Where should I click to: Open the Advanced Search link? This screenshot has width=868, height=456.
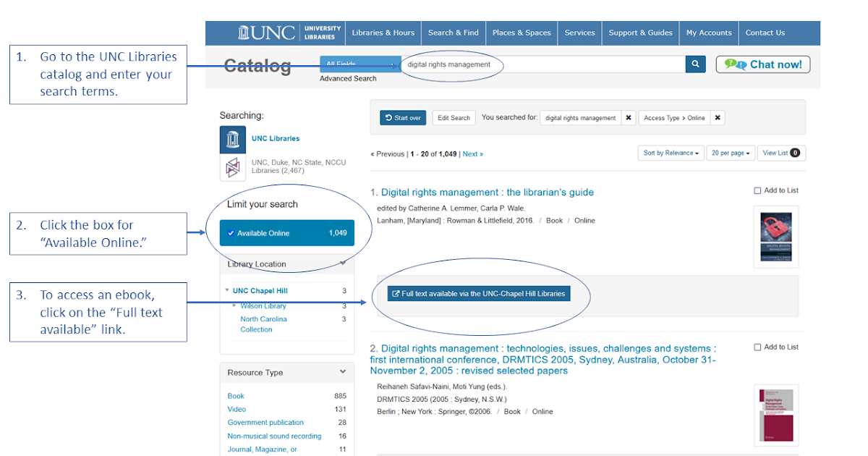[348, 78]
